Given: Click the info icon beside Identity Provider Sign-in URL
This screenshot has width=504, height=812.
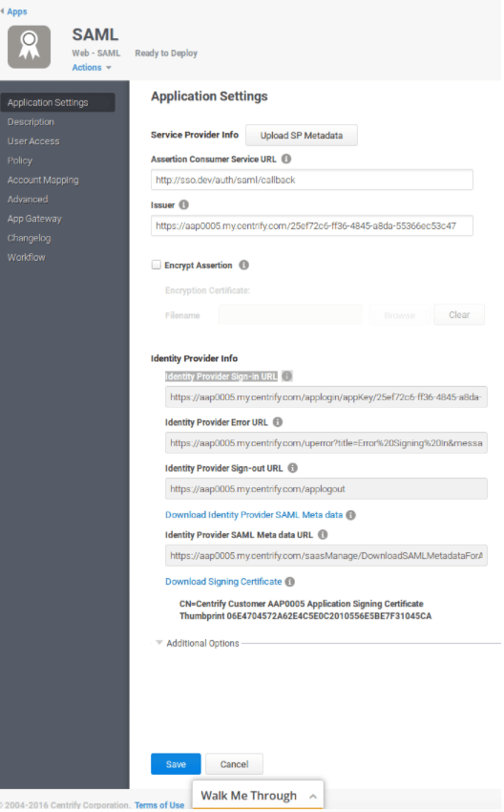Looking at the screenshot, I should pyautogui.click(x=287, y=376).
